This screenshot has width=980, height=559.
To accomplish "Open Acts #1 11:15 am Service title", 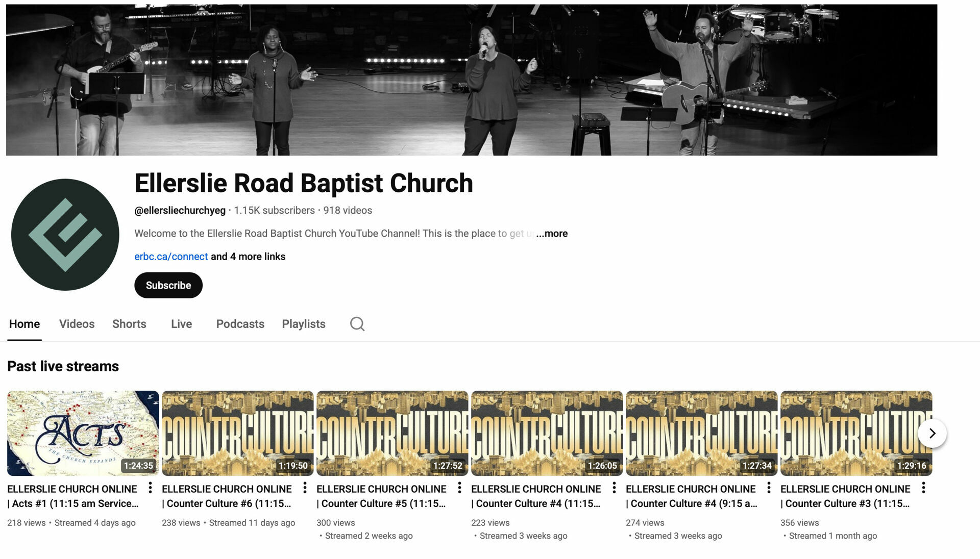I will [x=72, y=496].
